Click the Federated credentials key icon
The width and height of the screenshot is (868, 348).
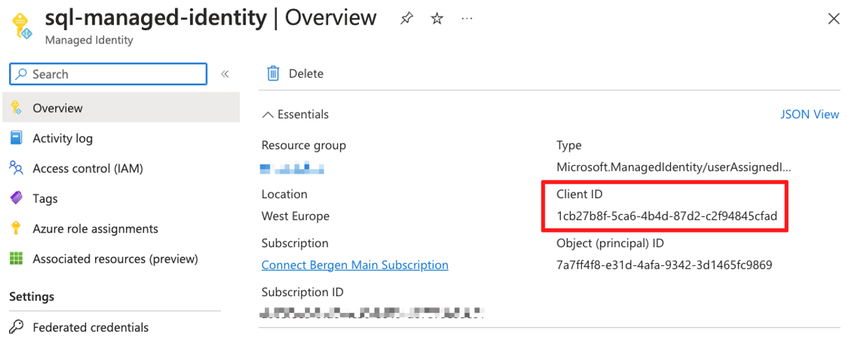click(16, 327)
